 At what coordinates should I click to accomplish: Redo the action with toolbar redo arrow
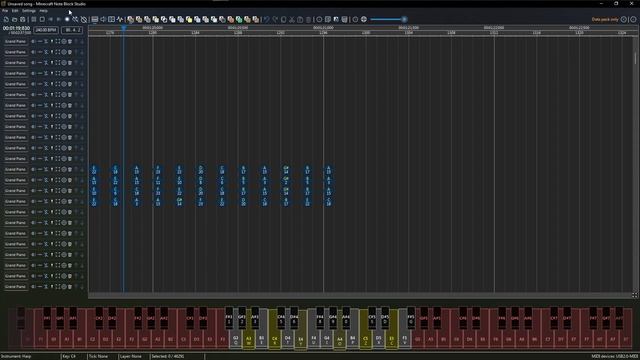click(x=275, y=19)
